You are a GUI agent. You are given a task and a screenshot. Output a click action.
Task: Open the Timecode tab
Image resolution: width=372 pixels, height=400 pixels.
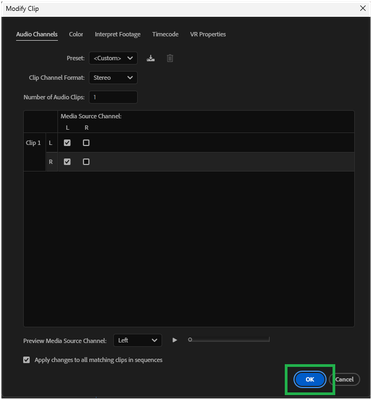pos(165,34)
